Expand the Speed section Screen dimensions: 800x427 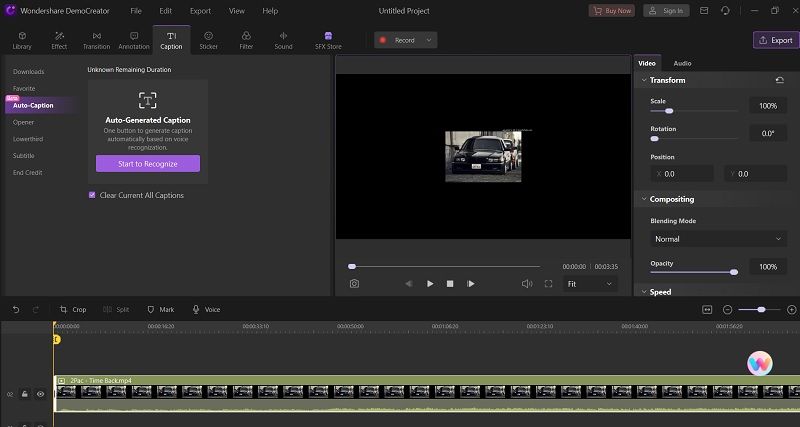644,292
